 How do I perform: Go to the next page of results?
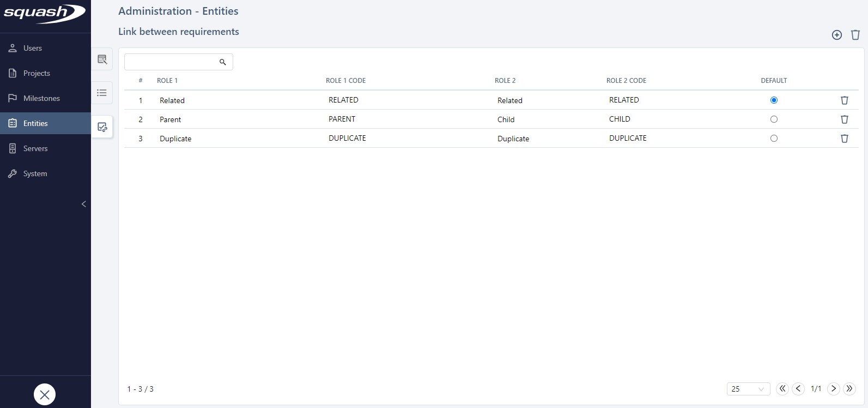[833, 389]
